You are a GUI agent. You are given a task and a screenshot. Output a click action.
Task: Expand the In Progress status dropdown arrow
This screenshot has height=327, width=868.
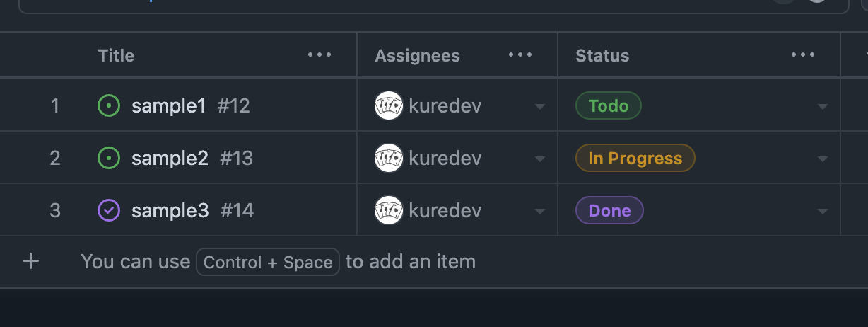(823, 159)
